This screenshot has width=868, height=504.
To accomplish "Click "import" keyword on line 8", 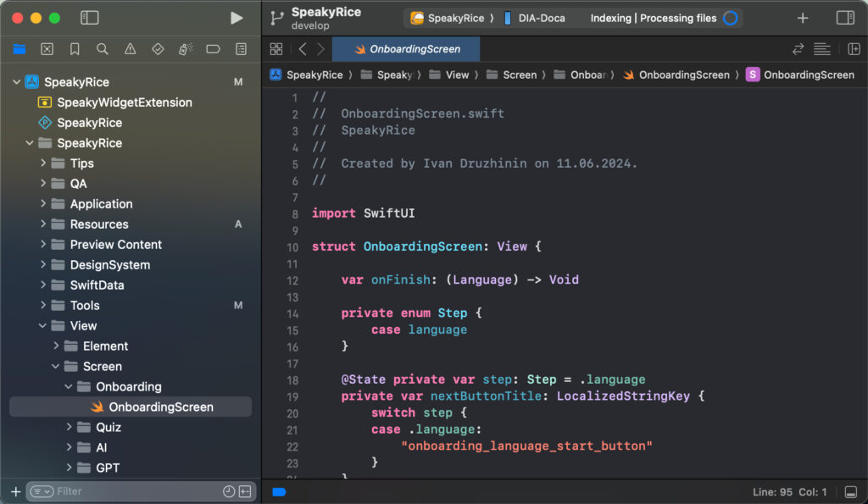I will click(333, 213).
